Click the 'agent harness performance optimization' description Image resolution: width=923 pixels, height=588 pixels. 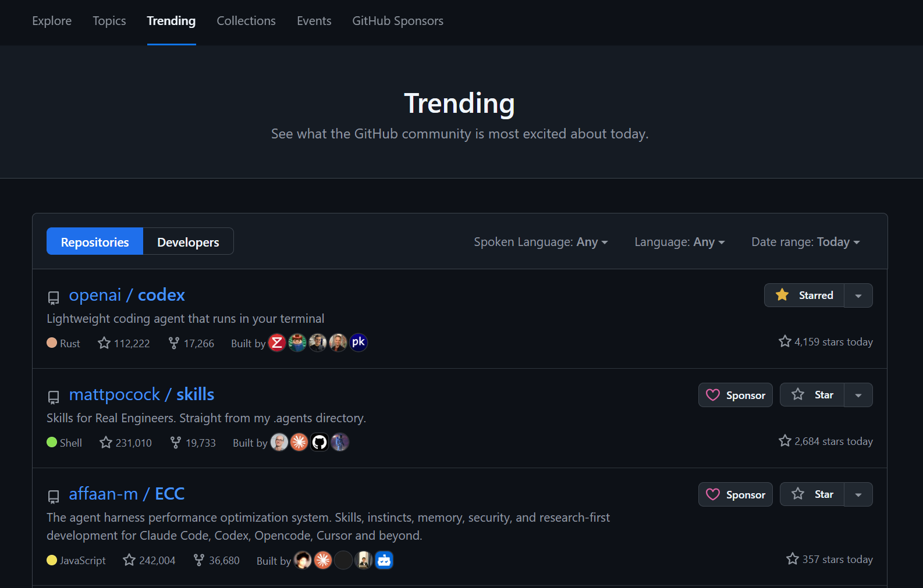[x=328, y=526]
